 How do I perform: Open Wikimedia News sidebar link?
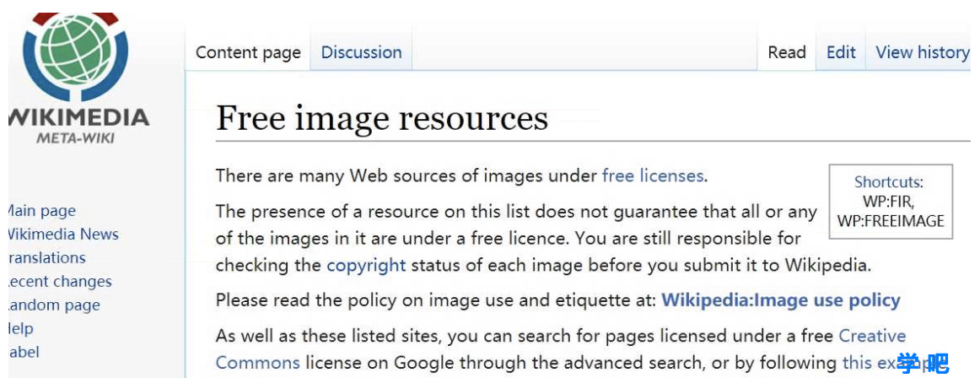[62, 235]
